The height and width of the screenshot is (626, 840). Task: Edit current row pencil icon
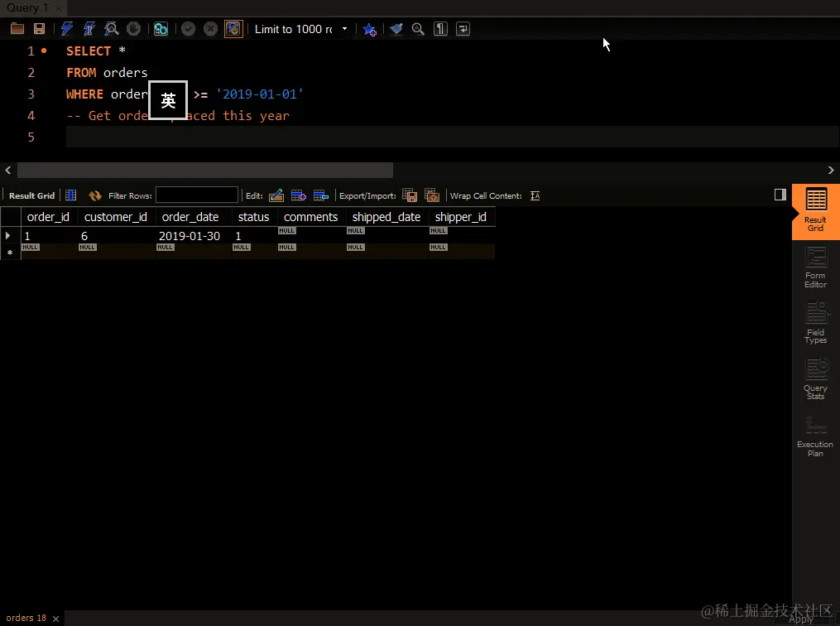click(x=276, y=195)
